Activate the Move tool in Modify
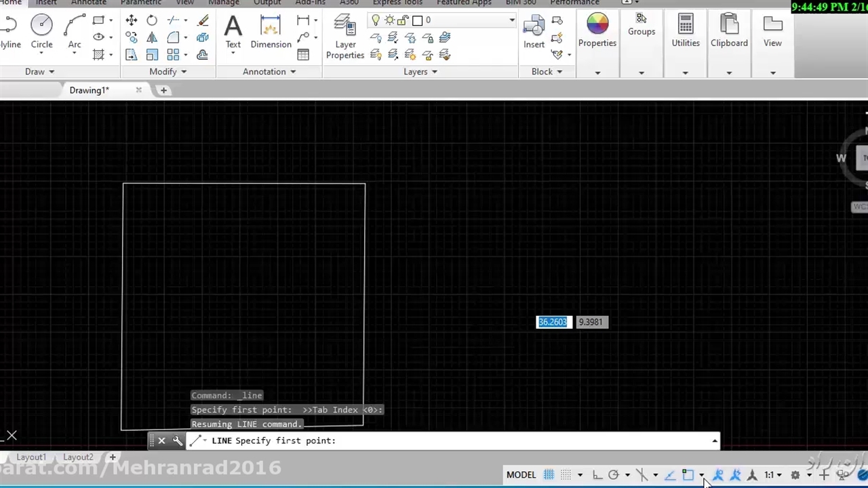 132,20
